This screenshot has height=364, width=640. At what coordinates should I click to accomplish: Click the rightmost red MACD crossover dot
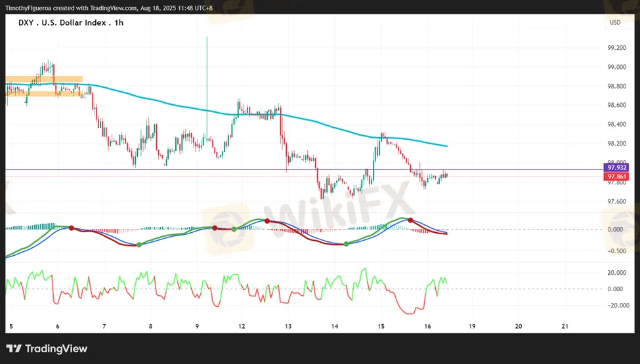coord(411,220)
